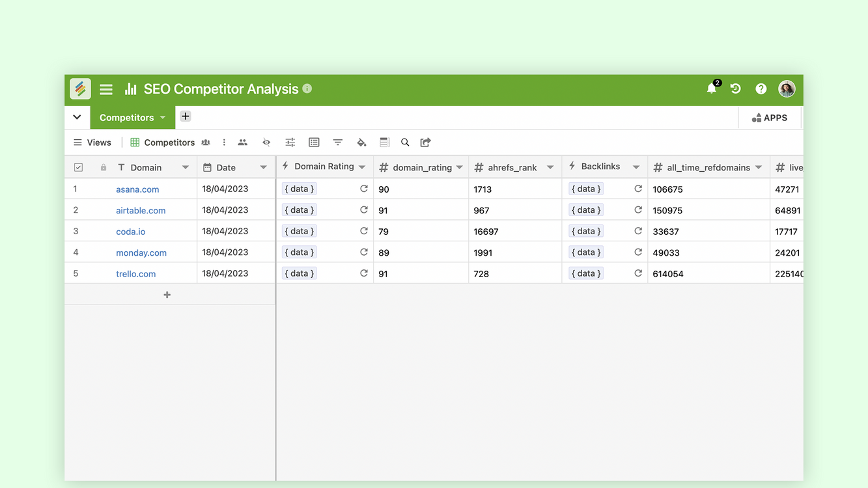Open the filter rows tool

click(x=337, y=142)
